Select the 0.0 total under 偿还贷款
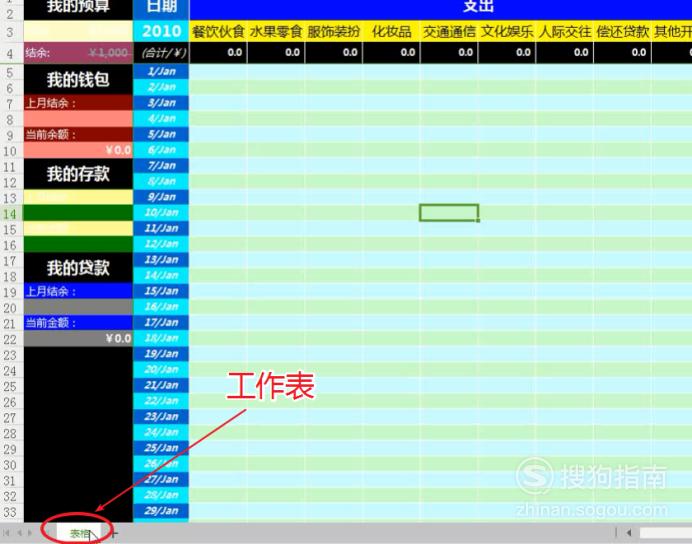The width and height of the screenshot is (692, 544). click(x=623, y=53)
